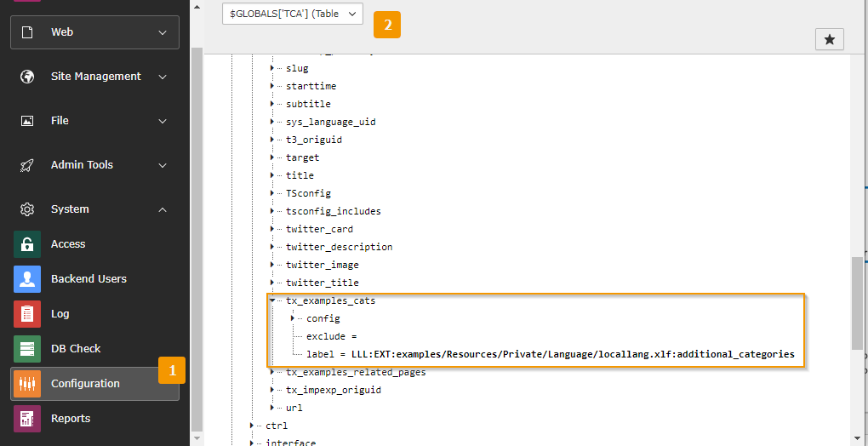Open the $GLOBALS['TCA'] dropdown selector

(293, 14)
